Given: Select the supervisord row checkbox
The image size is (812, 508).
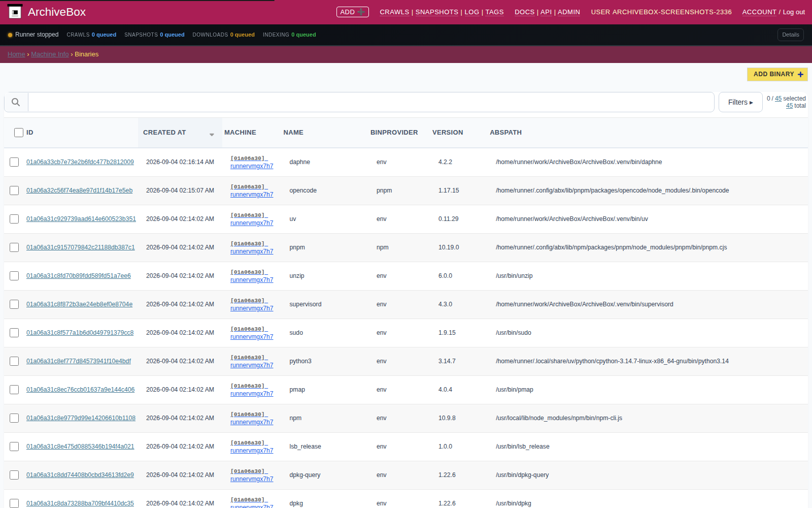Looking at the screenshot, I should click(x=14, y=304).
